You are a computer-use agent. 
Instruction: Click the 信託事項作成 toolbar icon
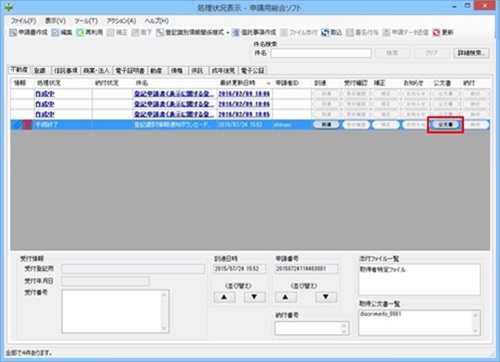[x=236, y=33]
